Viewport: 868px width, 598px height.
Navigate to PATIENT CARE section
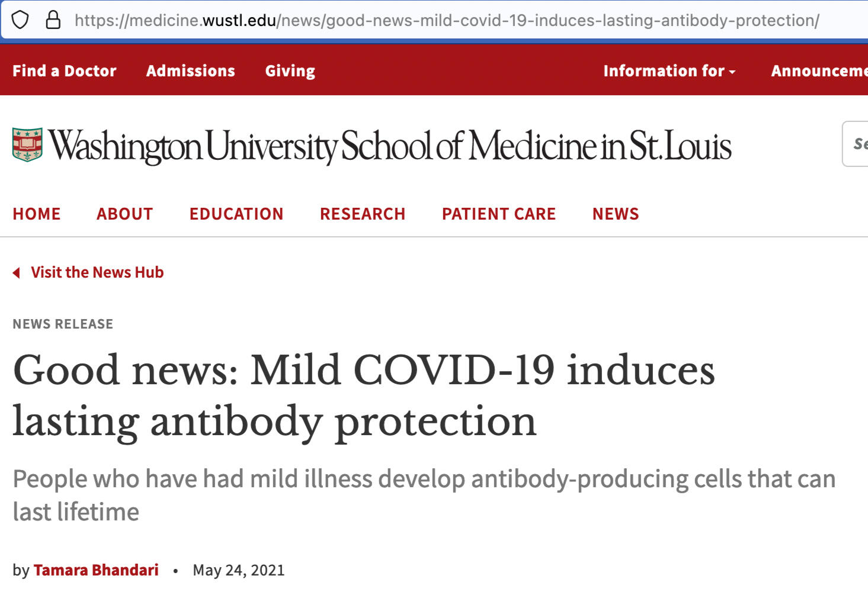(499, 214)
